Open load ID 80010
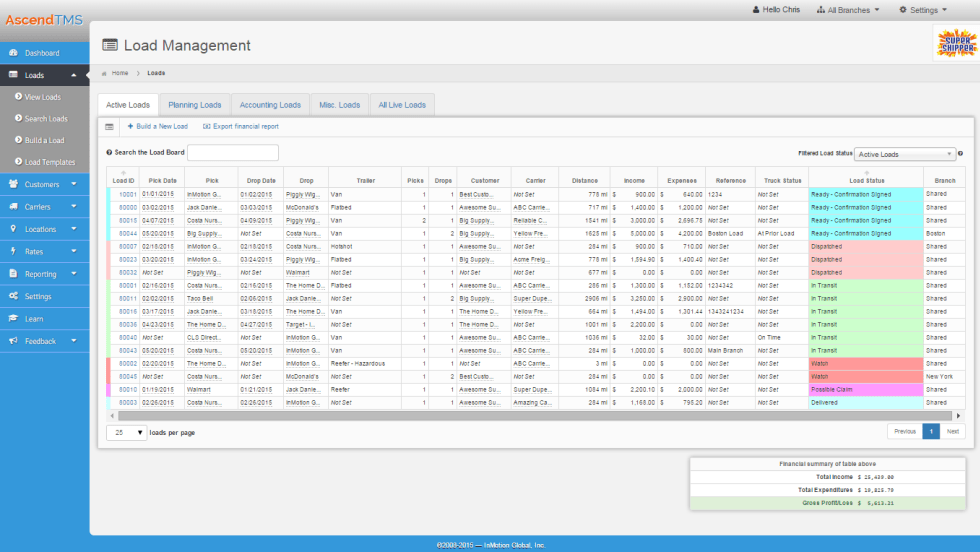This screenshot has width=980, height=552. pos(128,389)
